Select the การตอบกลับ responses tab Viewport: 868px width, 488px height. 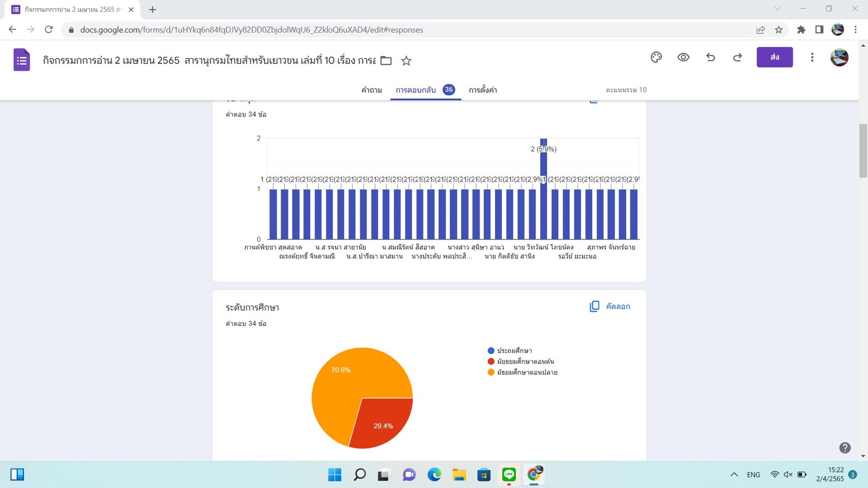tap(416, 90)
